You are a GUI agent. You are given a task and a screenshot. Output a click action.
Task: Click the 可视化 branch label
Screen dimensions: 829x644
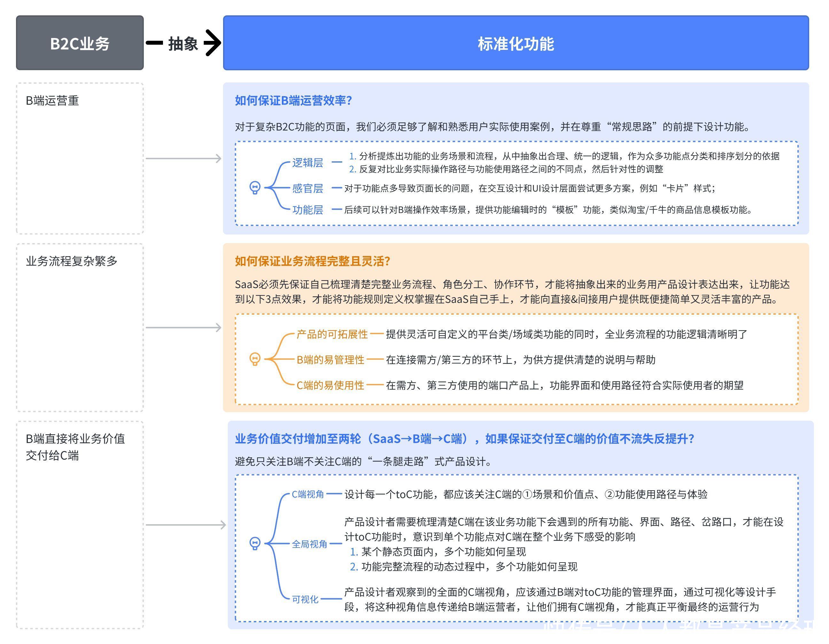coord(305,599)
